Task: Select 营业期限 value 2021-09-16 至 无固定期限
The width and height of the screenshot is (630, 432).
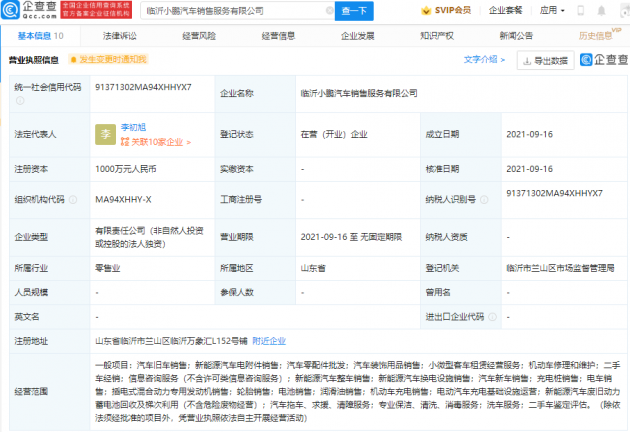Action: 351,237
